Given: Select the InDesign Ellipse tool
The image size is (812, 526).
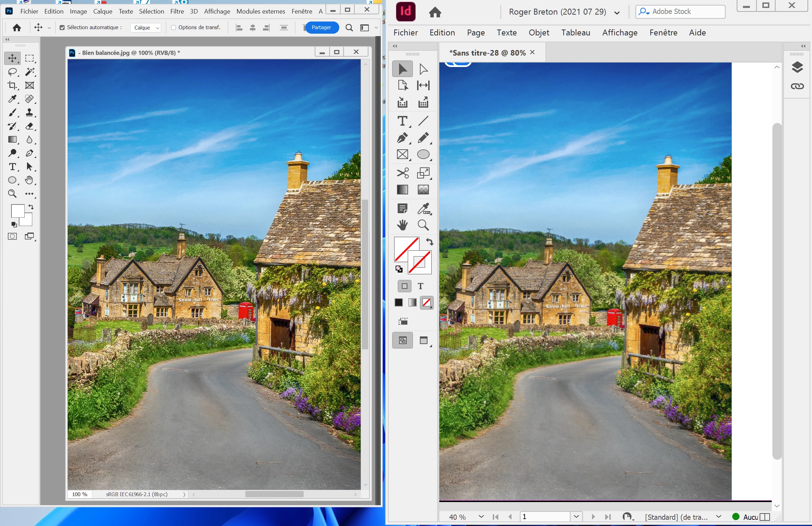Looking at the screenshot, I should 423,154.
